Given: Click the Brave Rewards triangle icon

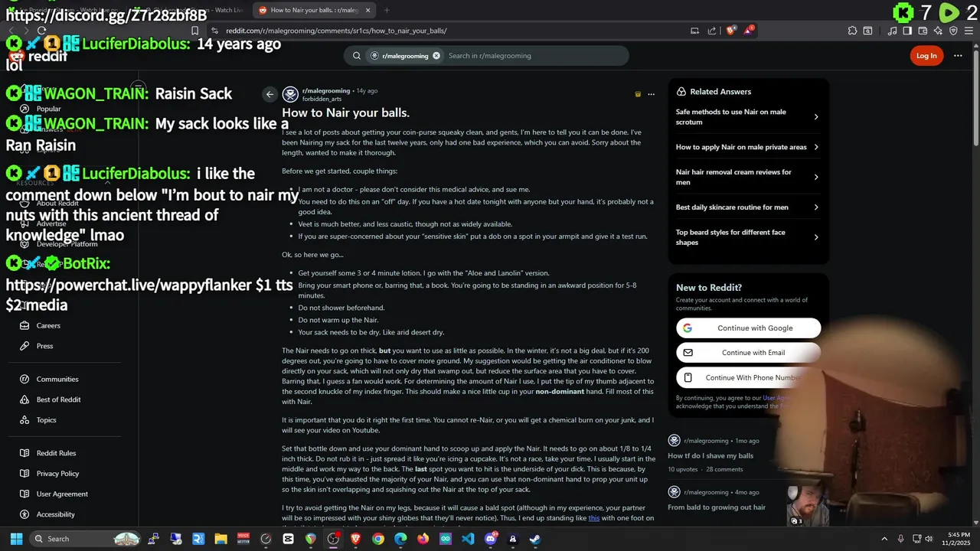Looking at the screenshot, I should 748,31.
